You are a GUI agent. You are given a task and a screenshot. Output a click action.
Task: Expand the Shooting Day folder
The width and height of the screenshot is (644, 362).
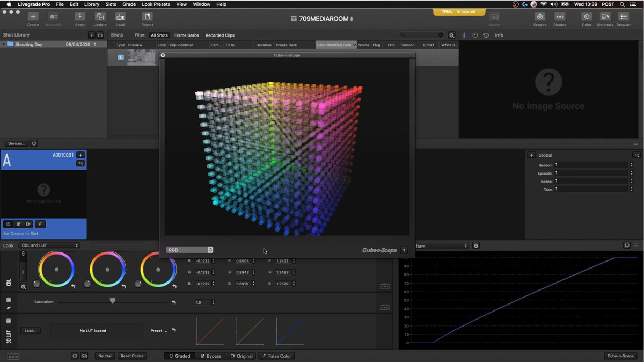click(x=4, y=45)
